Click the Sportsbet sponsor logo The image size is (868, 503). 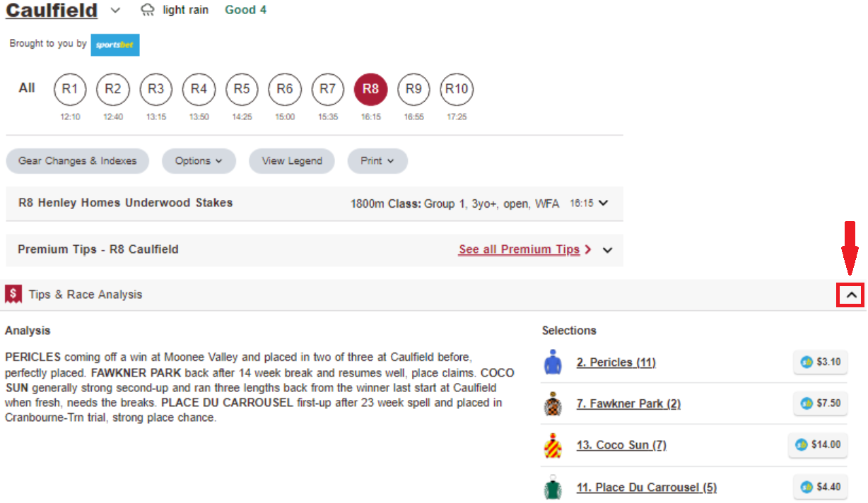115,45
